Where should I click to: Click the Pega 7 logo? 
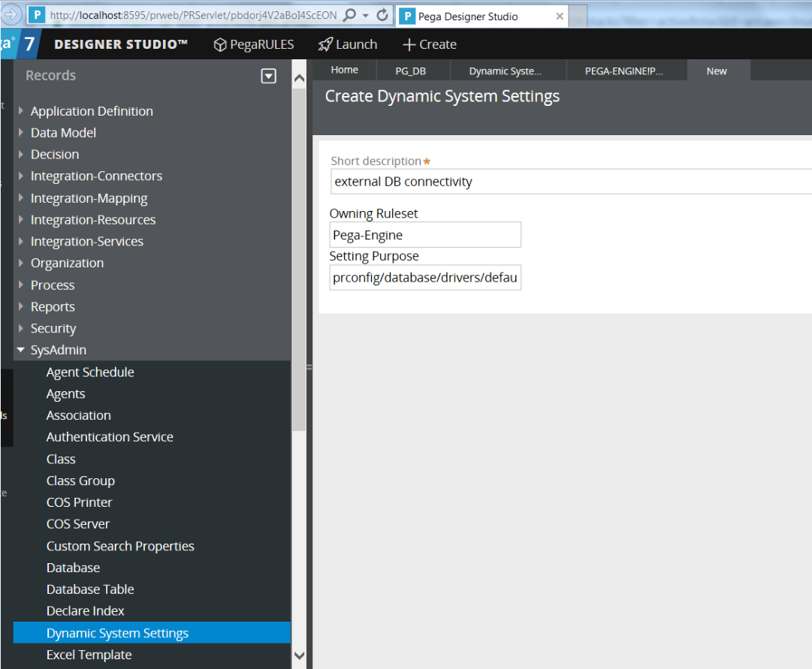click(20, 44)
